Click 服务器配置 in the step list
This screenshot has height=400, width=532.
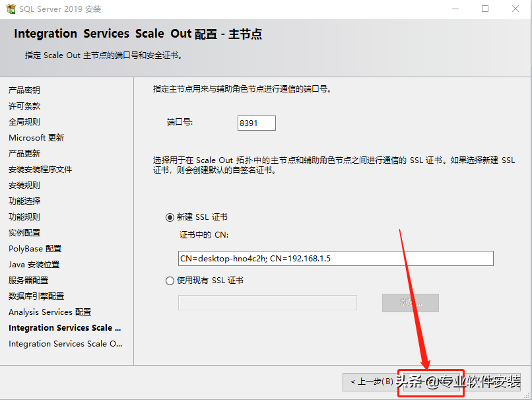coord(28,281)
